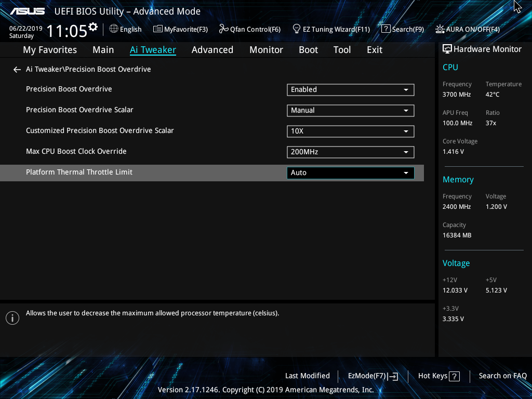Viewport: 532px width, 399px height.
Task: Open Search(F9)
Action: (403, 29)
